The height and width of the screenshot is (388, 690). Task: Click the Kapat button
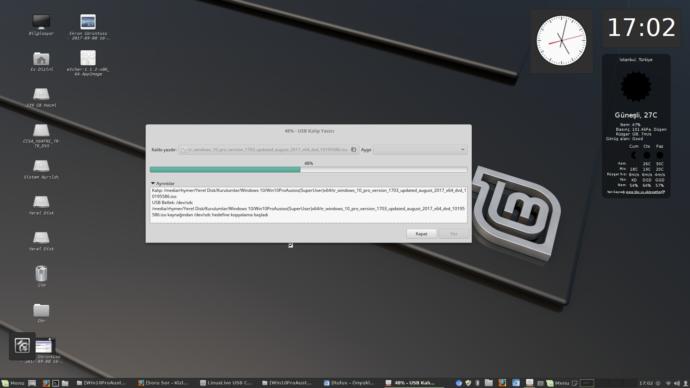[x=421, y=234]
